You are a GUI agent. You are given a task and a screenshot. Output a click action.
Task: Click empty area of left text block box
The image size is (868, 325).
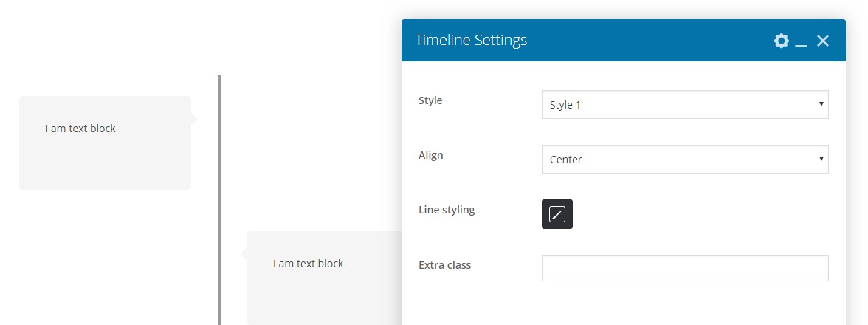[105, 166]
